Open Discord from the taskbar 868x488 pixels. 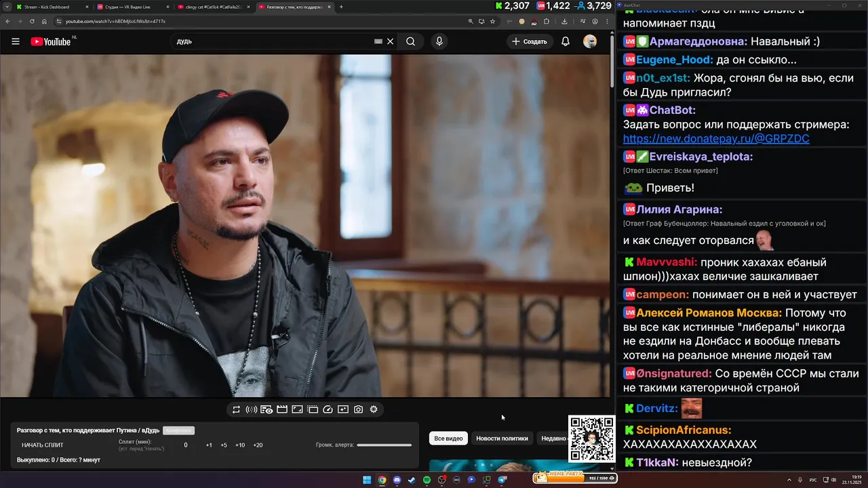point(397,480)
